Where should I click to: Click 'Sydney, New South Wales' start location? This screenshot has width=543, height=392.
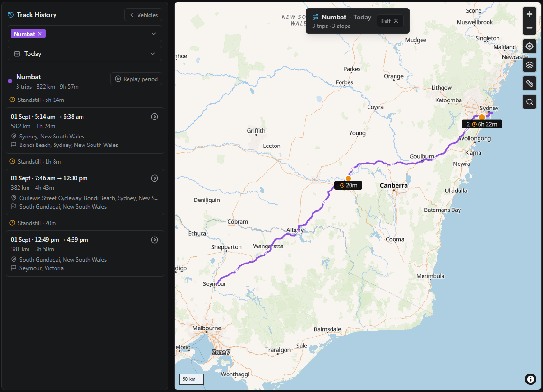[x=52, y=137]
